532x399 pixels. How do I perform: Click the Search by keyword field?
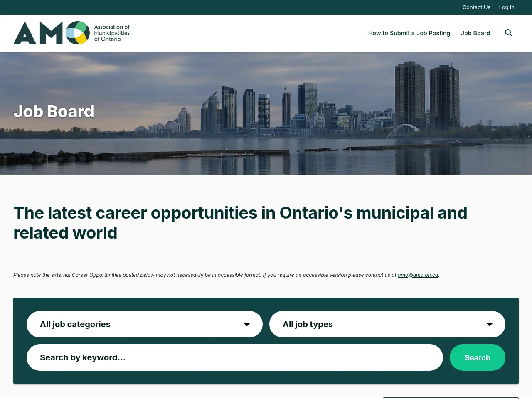click(235, 357)
